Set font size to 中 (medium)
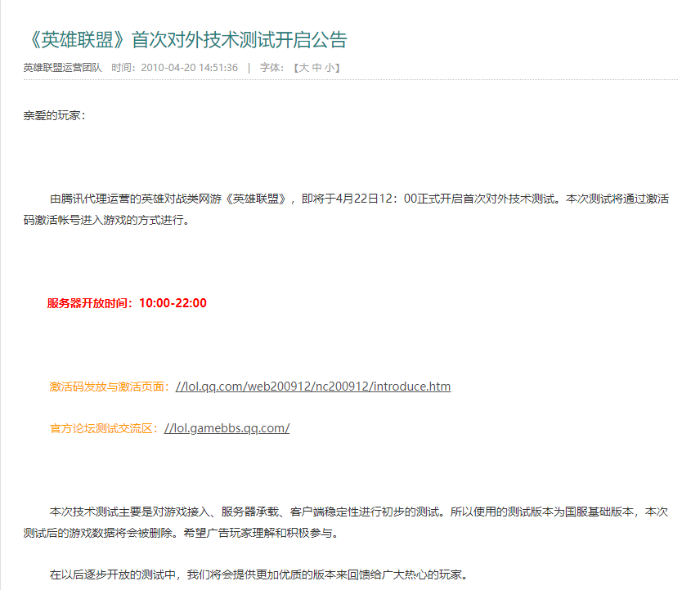This screenshot has height=590, width=700. pos(316,68)
